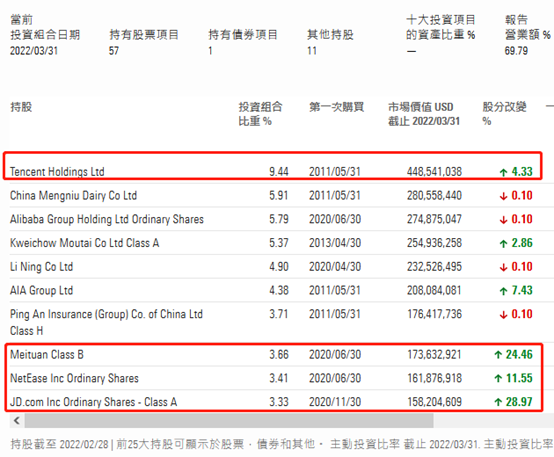The image size is (554, 457).
Task: Click the 投資組合比重 % column header
Action: coord(260,114)
